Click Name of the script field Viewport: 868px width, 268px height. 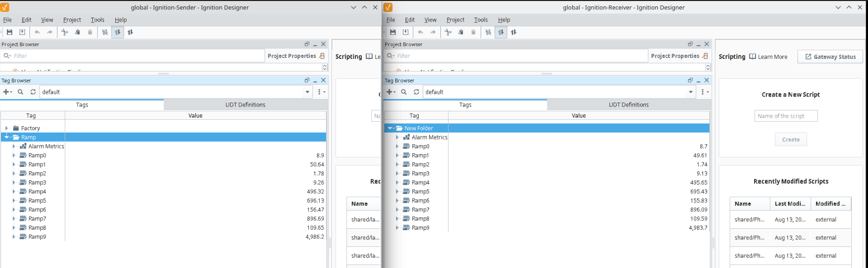[786, 116]
